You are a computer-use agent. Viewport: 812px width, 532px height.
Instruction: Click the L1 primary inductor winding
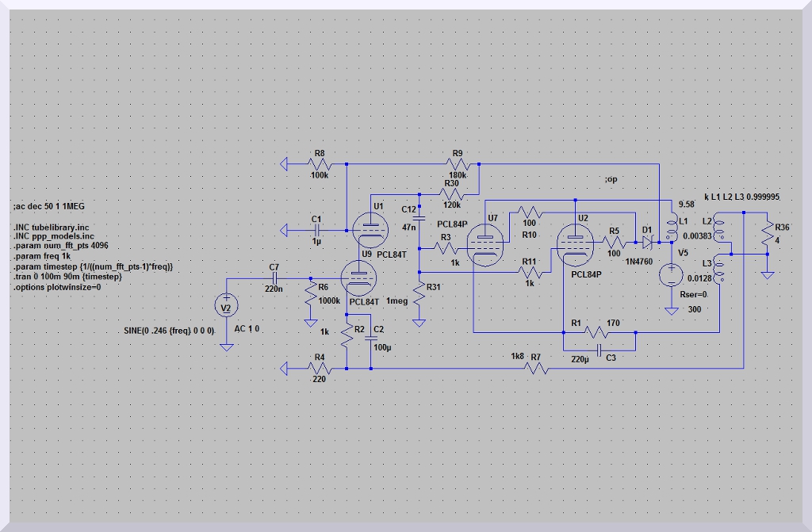click(672, 228)
